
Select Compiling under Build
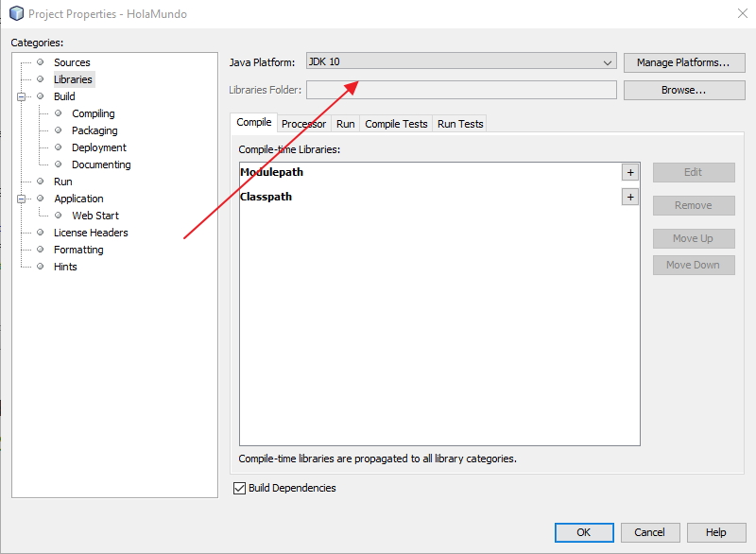click(x=93, y=113)
